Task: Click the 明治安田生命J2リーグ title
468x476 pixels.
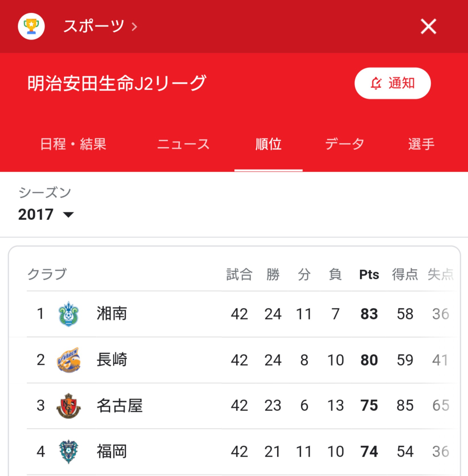Action: coord(117,83)
